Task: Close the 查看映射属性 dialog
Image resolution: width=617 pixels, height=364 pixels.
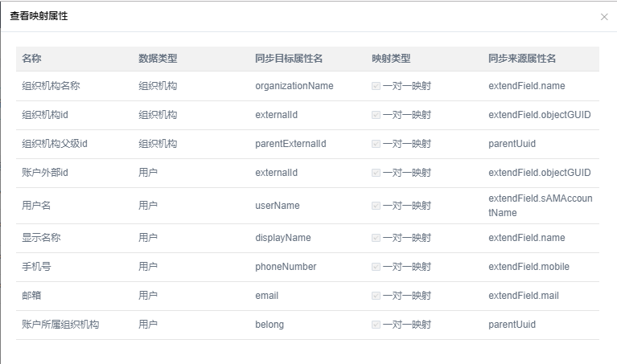Action: (x=604, y=17)
